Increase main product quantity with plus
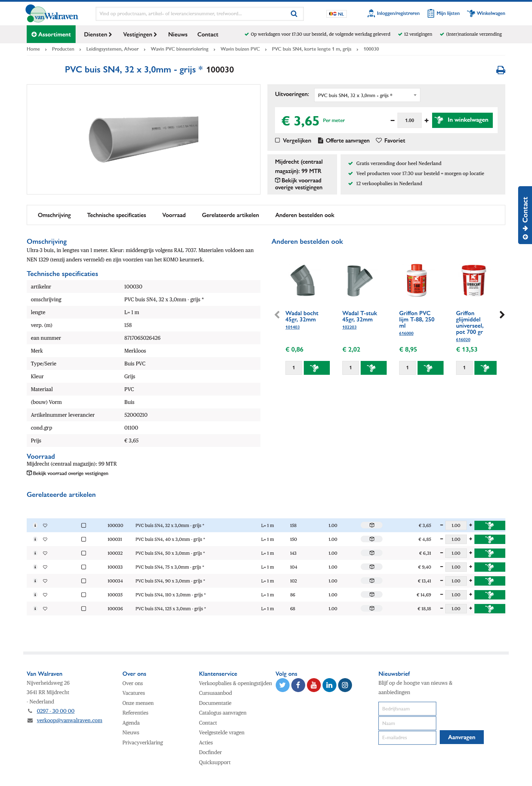The width and height of the screenshot is (532, 786). tap(427, 121)
